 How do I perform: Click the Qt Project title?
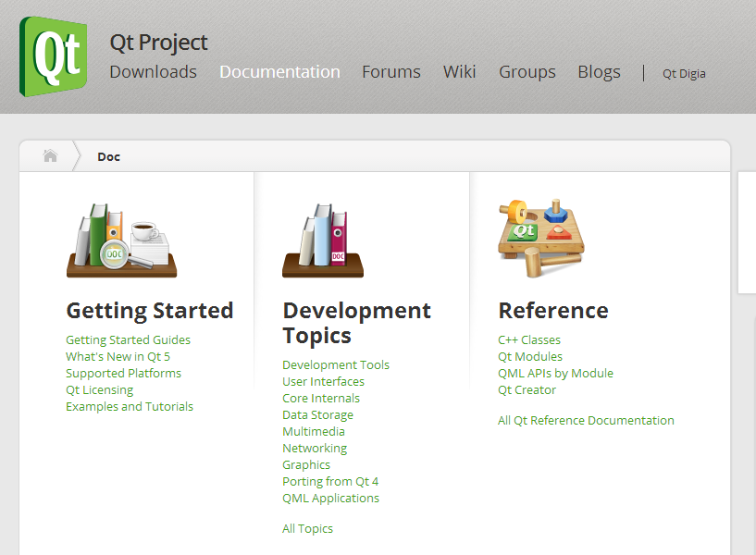pyautogui.click(x=158, y=43)
